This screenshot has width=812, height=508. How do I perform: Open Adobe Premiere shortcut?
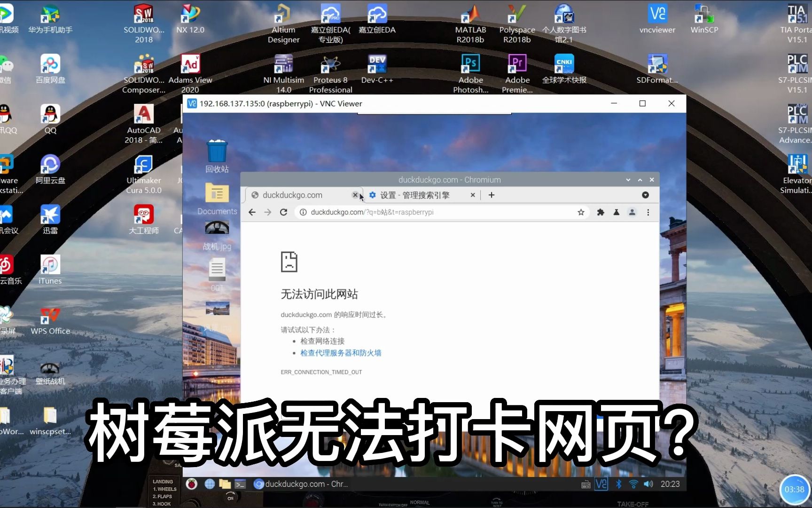(x=517, y=74)
